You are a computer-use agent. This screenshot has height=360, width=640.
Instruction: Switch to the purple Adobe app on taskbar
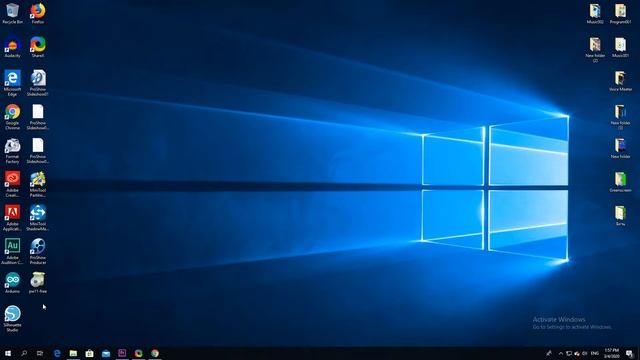coord(122,353)
